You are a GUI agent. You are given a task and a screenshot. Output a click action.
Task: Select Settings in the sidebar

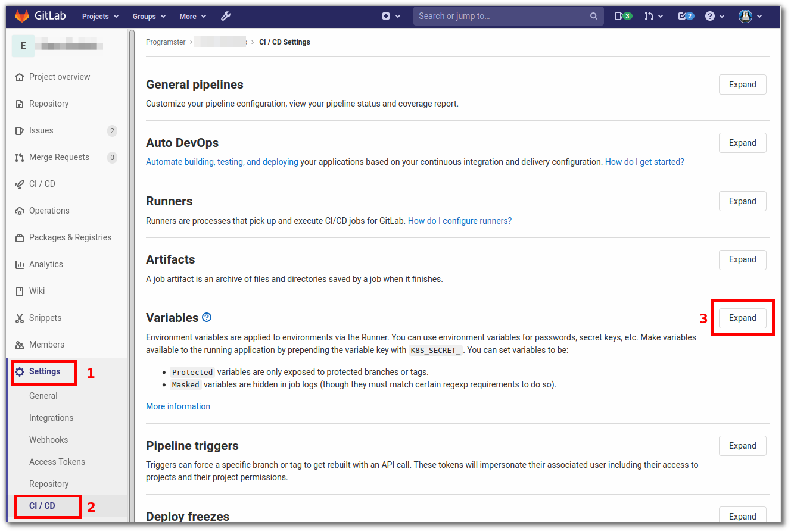(x=44, y=371)
